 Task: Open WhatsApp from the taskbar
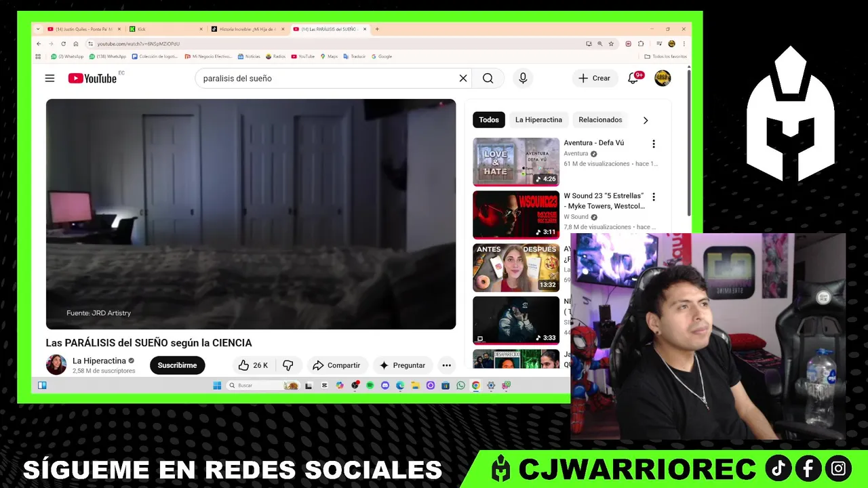click(460, 385)
